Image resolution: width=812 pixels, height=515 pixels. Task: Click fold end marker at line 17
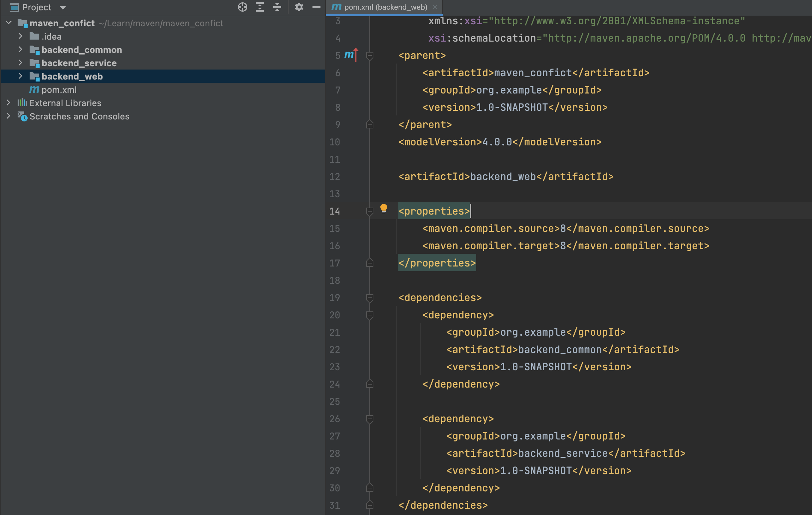point(370,263)
